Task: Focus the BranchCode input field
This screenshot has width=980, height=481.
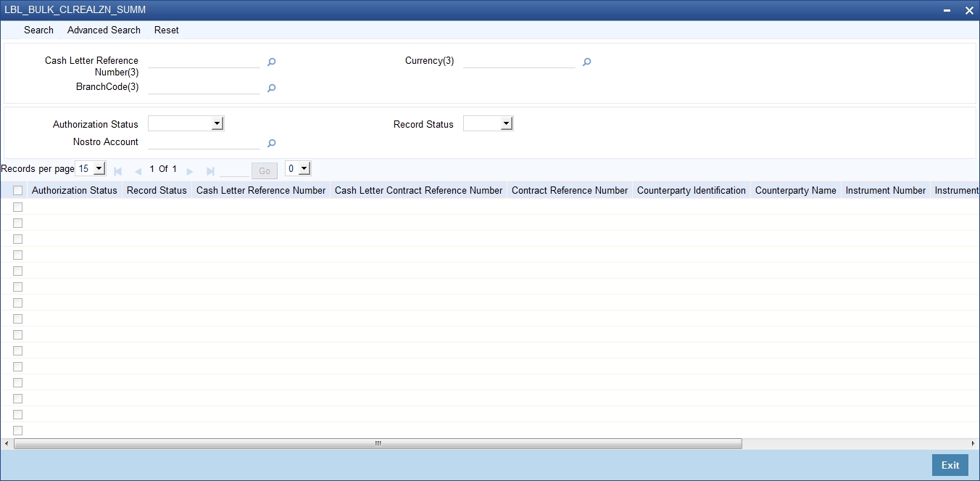Action: coord(204,88)
